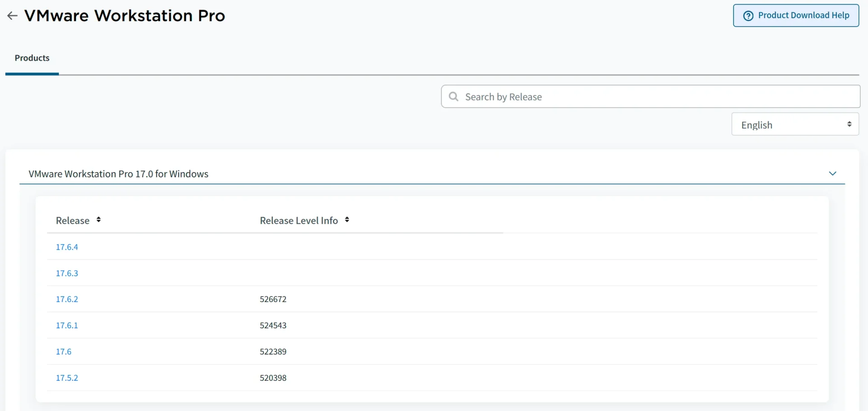Open release 17.6.2 link

[67, 299]
